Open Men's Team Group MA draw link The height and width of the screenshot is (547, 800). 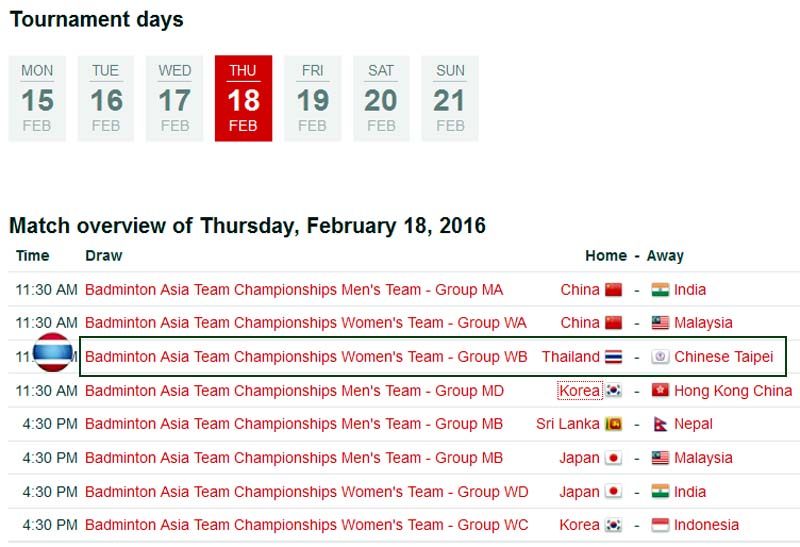pos(294,290)
